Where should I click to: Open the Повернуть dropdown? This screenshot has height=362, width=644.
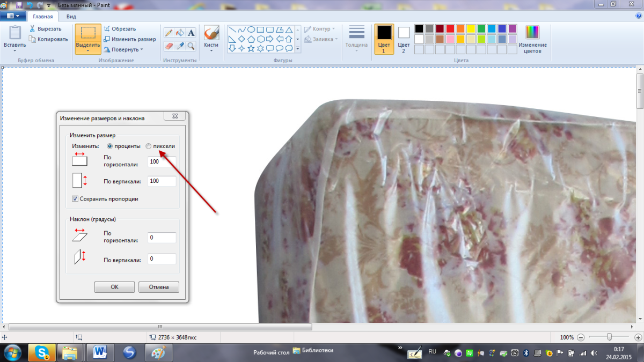click(x=123, y=49)
